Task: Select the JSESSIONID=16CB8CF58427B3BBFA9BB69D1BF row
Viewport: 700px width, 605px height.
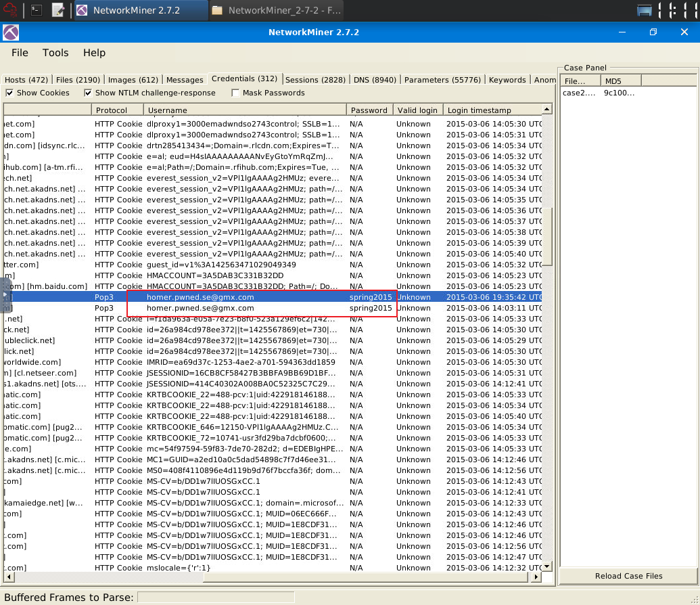Action: 273,373
